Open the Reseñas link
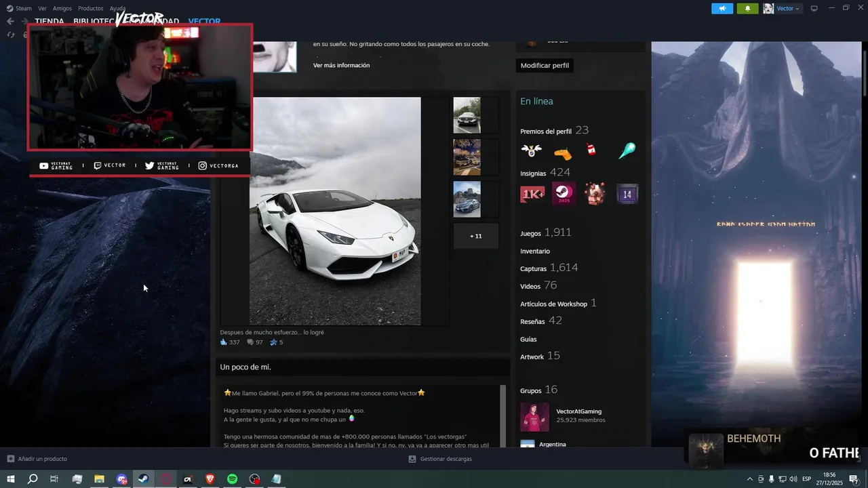Image resolution: width=868 pixels, height=488 pixels. click(532, 321)
